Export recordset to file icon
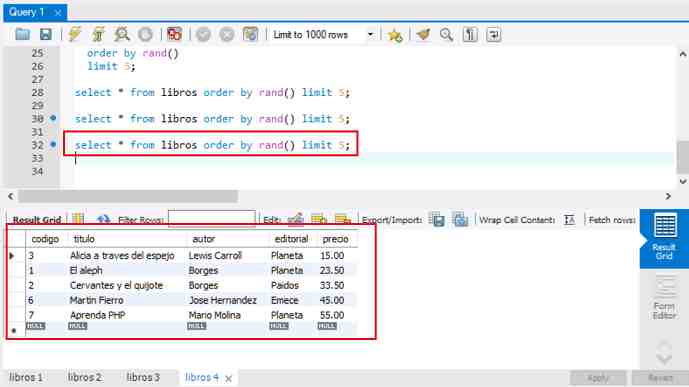The image size is (689, 387). pos(437,219)
